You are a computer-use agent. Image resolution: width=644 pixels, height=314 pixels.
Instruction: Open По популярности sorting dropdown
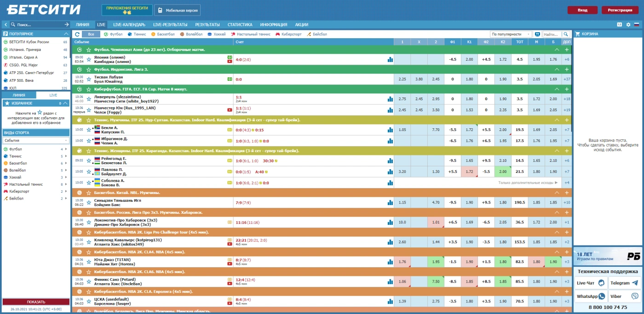511,34
